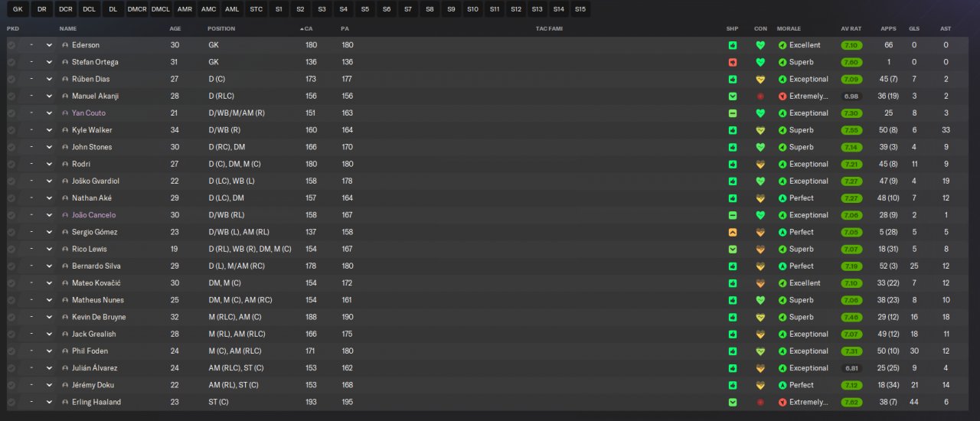The height and width of the screenshot is (421, 980).
Task: Sort by the Position column header
Action: click(221, 28)
